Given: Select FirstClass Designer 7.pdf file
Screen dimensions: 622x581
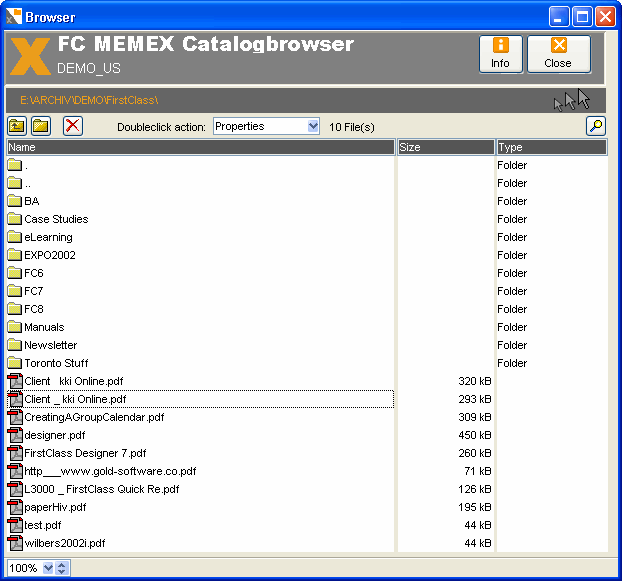Looking at the screenshot, I should tap(85, 453).
